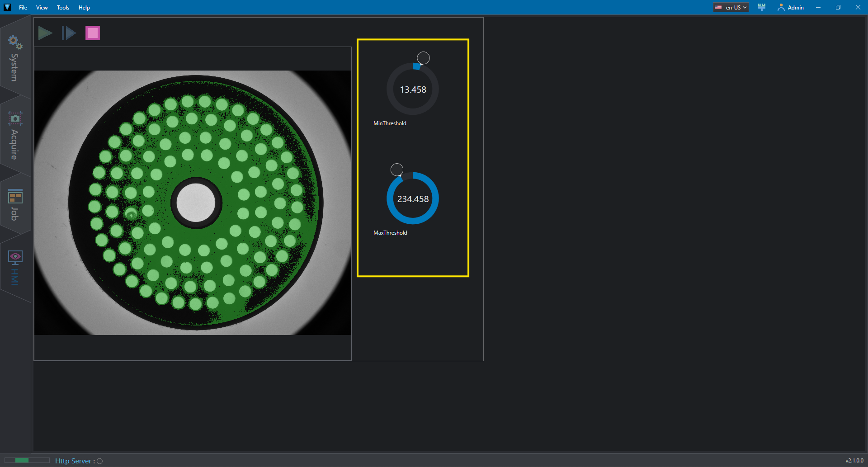
Task: Restore down the application window
Action: click(838, 8)
